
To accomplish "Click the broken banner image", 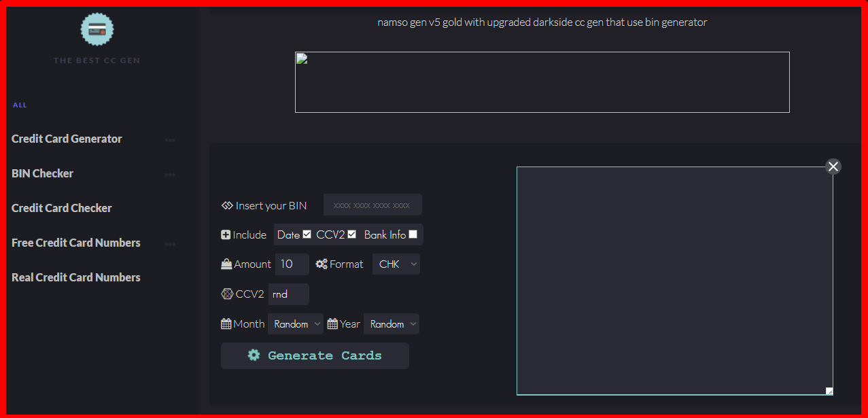I will tap(542, 82).
